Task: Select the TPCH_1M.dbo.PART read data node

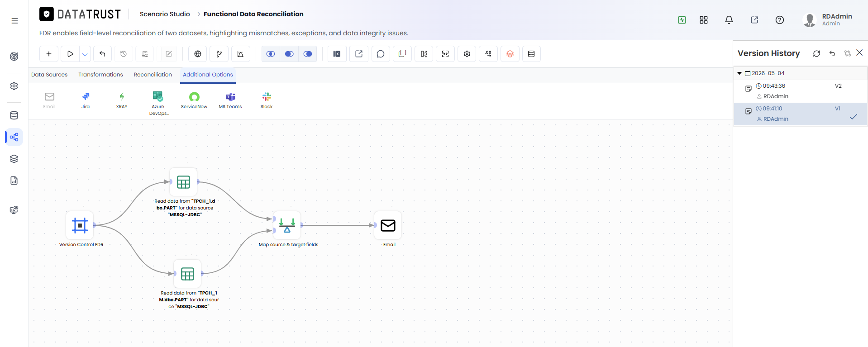Action: (x=187, y=274)
